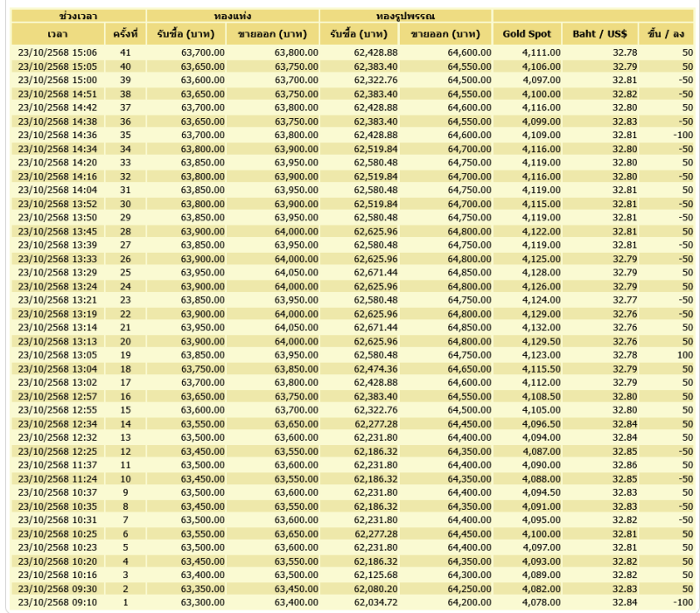The image size is (700, 613).
Task: Select the "ทองรูปพรรณ" group header
Action: point(406,16)
